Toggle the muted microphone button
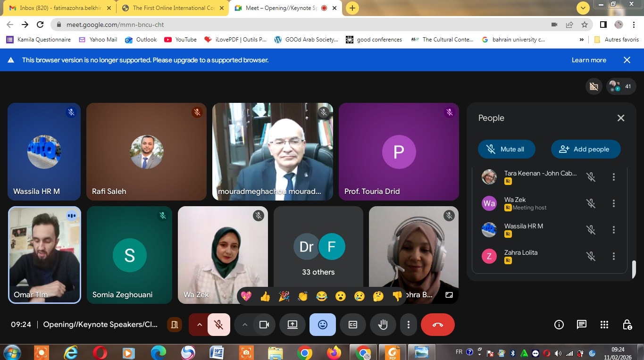The image size is (644, 360). pyautogui.click(x=218, y=325)
